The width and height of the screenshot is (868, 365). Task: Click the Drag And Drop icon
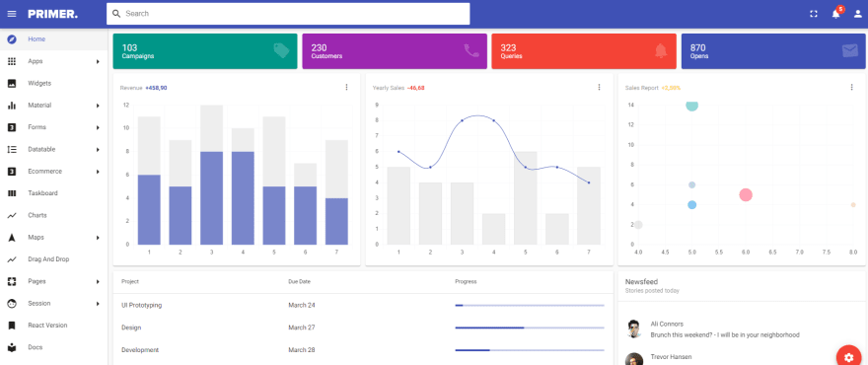click(x=12, y=259)
